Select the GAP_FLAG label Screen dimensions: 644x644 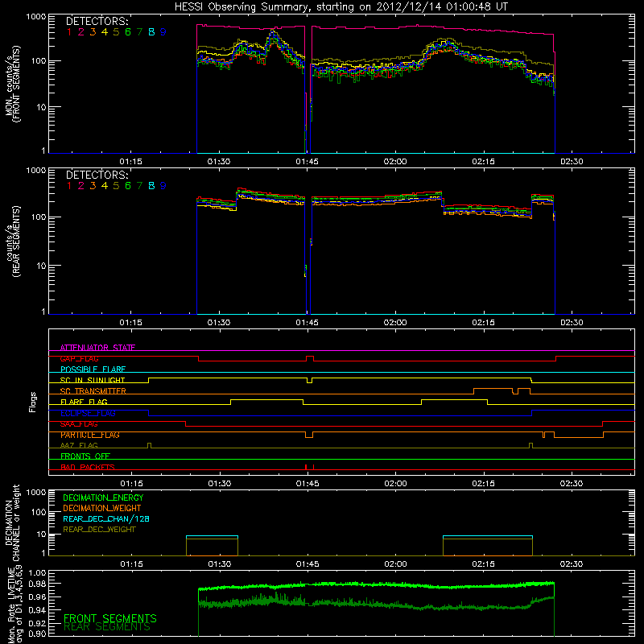[x=79, y=358]
